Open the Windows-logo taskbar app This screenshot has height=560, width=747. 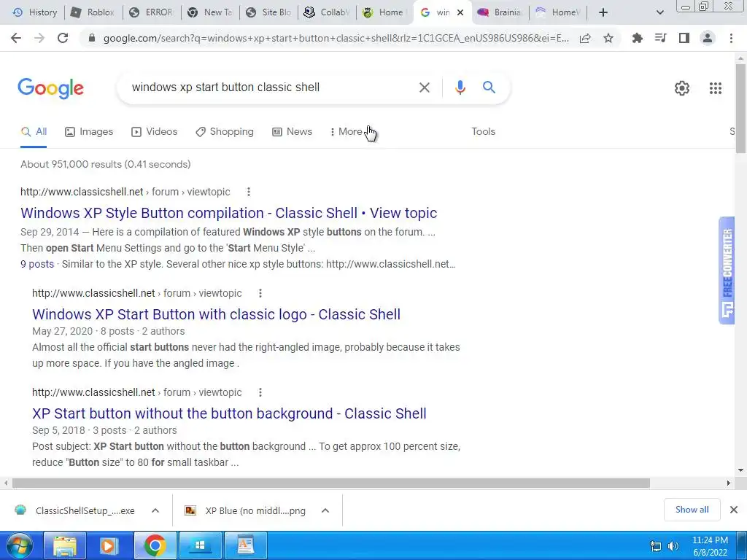(200, 545)
